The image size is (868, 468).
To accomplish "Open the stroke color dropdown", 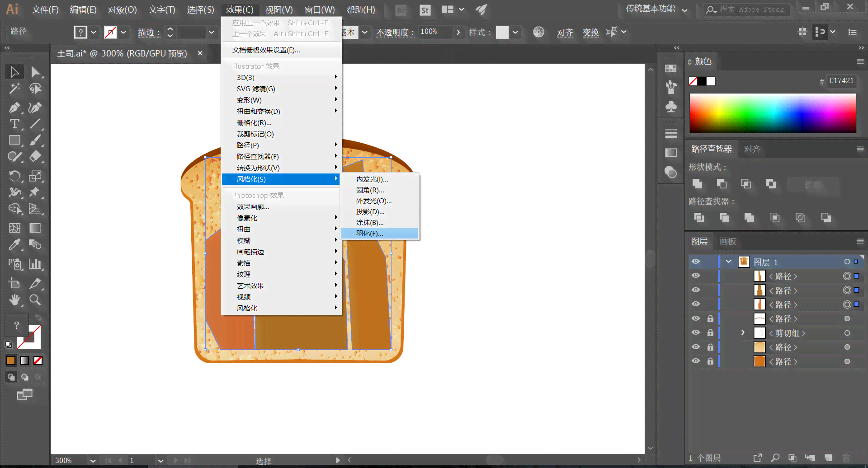I will [x=123, y=32].
